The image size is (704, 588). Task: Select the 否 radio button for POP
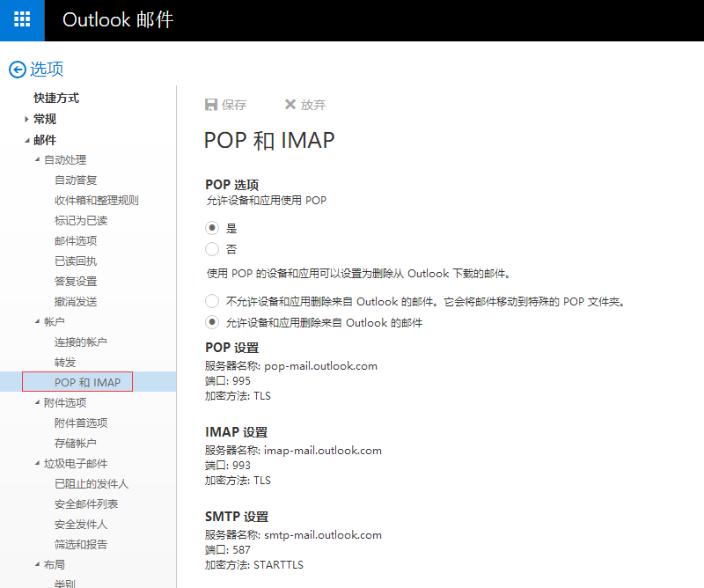click(212, 249)
